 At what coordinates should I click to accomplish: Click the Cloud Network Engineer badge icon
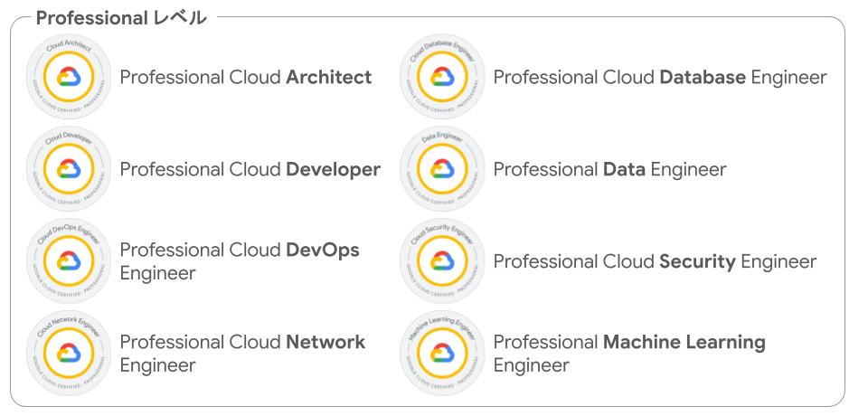pyautogui.click(x=69, y=354)
